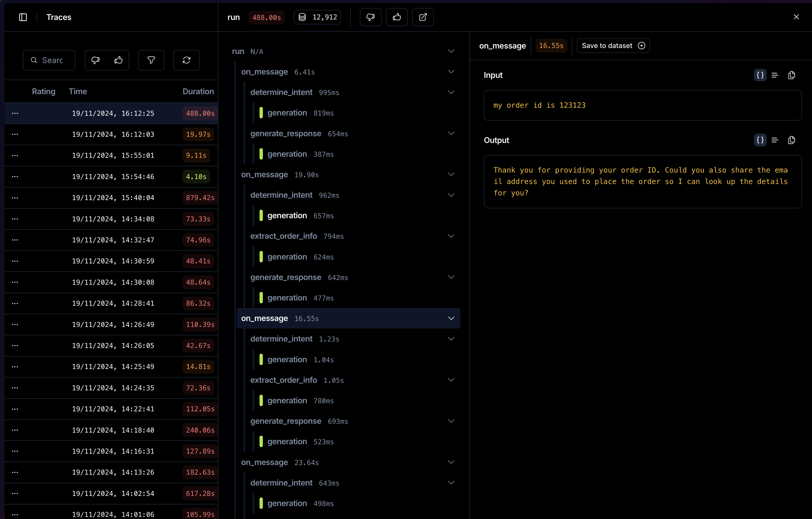
Task: Open trace from 19/11/2024, 15:40:04
Action: (x=113, y=198)
